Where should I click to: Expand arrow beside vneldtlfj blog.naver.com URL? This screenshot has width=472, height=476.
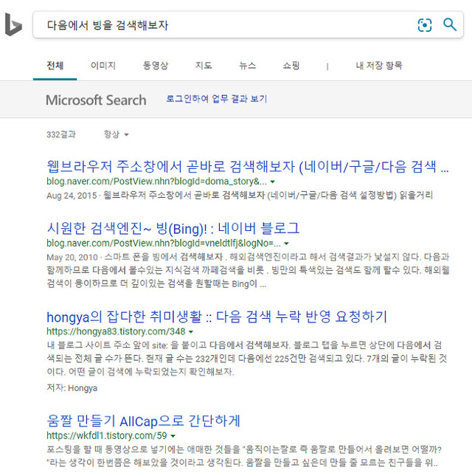(x=287, y=244)
